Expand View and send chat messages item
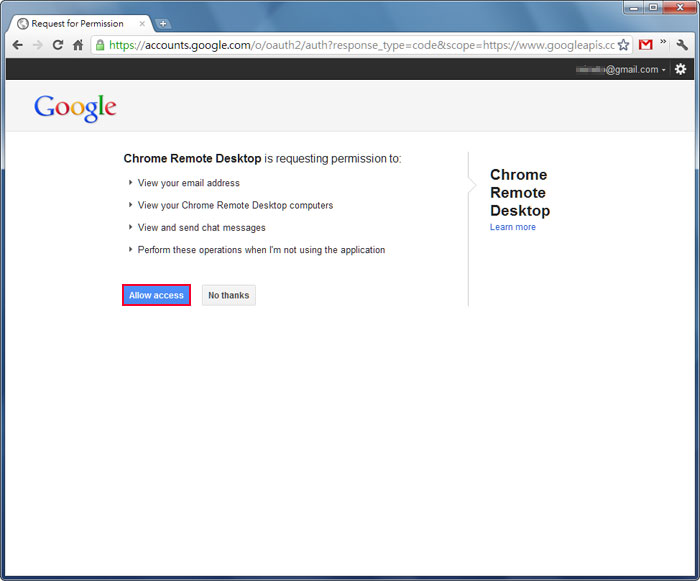Viewport: 700px width, 581px height. tap(197, 227)
